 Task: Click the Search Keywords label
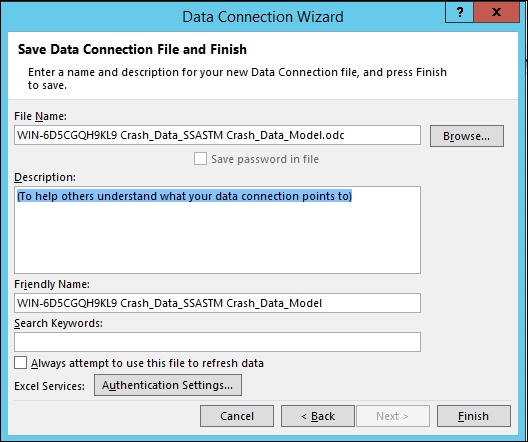(58, 323)
